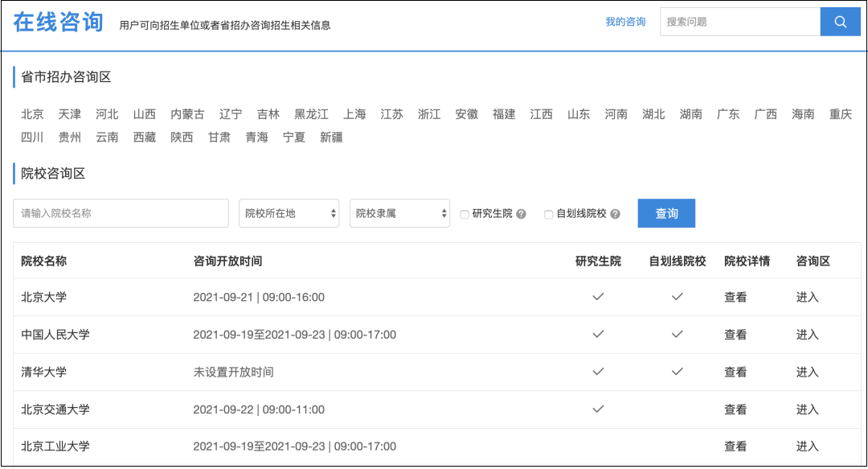
Task: Click 查看 in the 北京交通大学 row
Action: point(735,409)
